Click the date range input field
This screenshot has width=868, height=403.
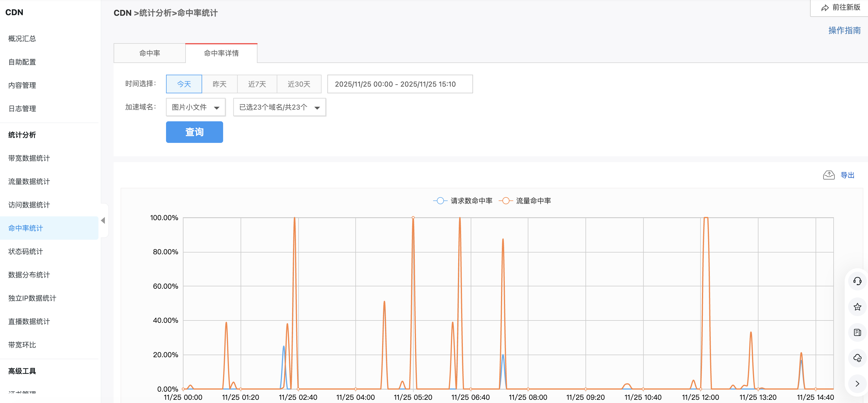click(x=400, y=84)
